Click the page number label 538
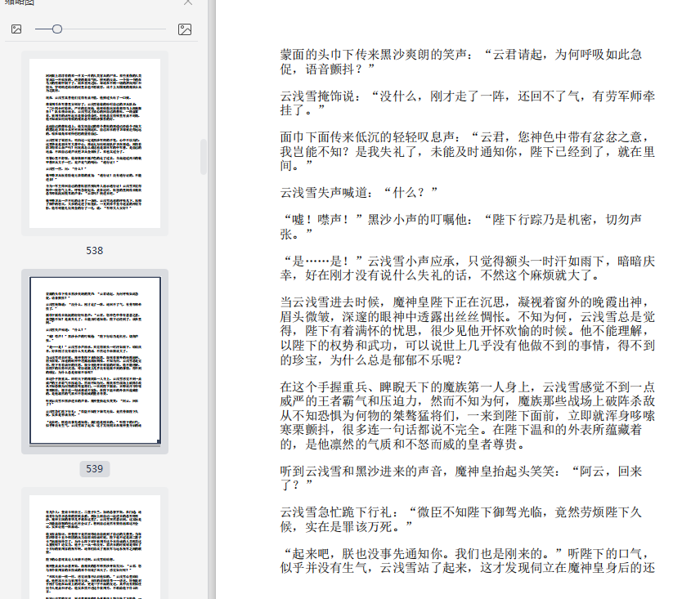The width and height of the screenshot is (700, 599). 95,251
